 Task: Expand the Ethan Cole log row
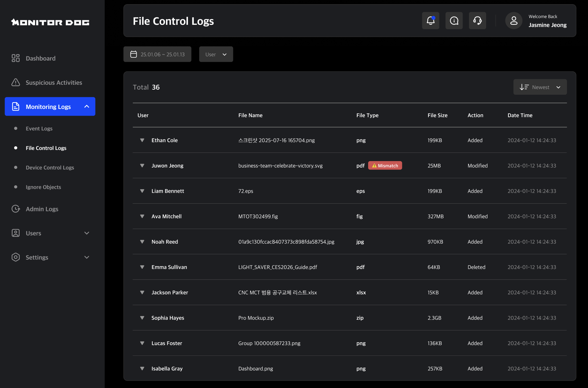[x=142, y=140]
